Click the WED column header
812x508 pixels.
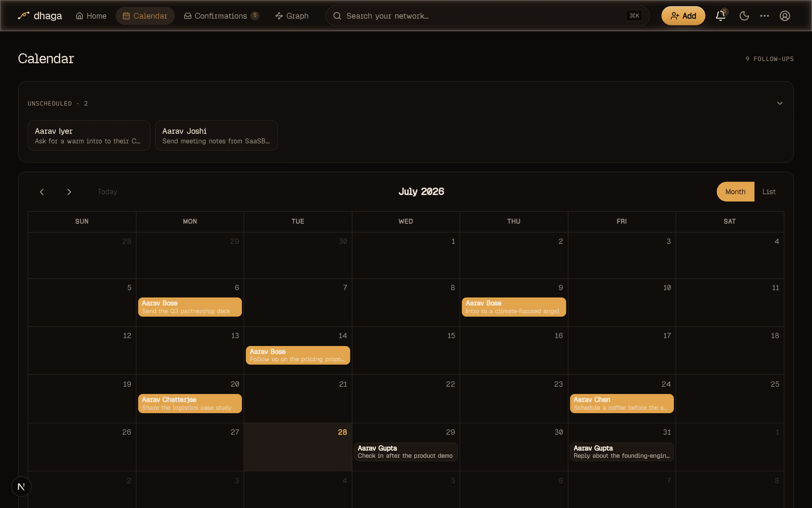(x=406, y=222)
